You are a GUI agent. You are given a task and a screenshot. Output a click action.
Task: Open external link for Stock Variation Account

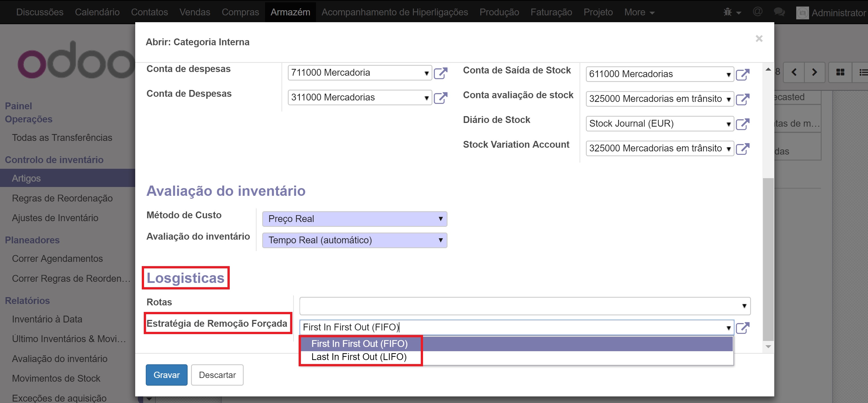[x=742, y=149]
